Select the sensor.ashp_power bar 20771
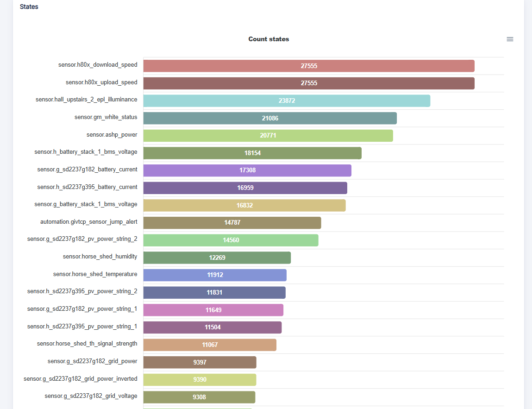 (268, 136)
